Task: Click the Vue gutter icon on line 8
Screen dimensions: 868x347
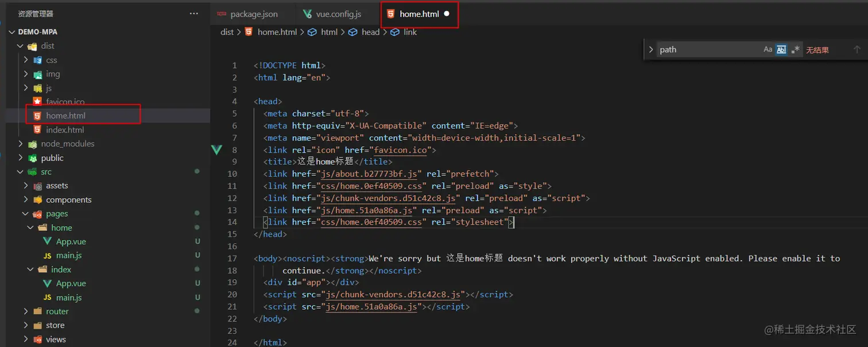Action: pyautogui.click(x=216, y=150)
